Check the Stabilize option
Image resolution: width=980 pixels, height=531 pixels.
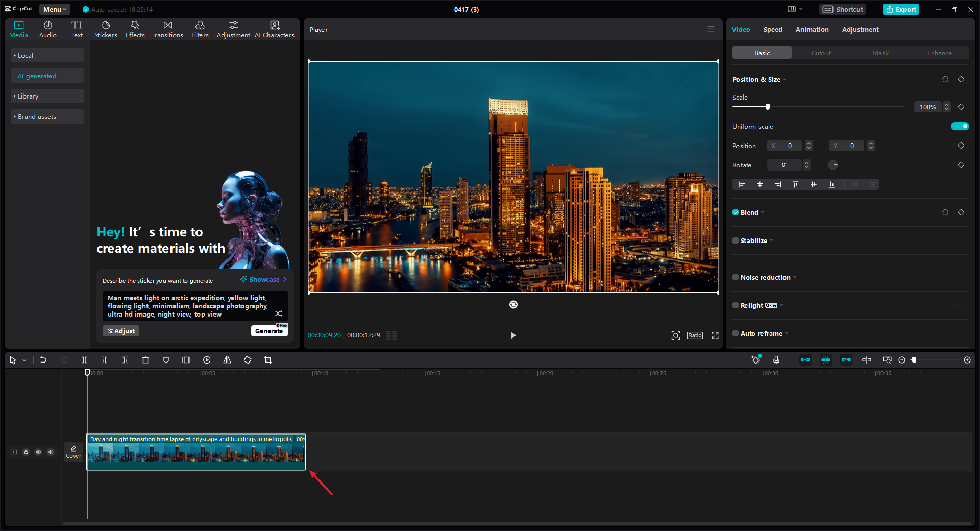(735, 240)
